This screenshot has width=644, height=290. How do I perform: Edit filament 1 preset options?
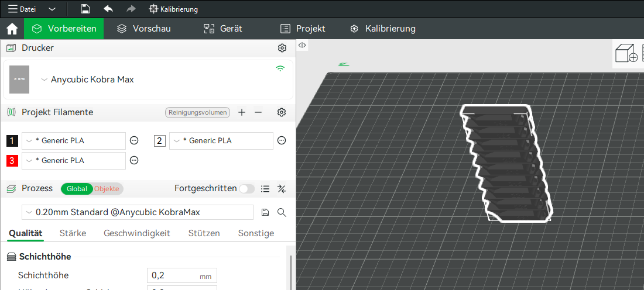[x=134, y=140]
